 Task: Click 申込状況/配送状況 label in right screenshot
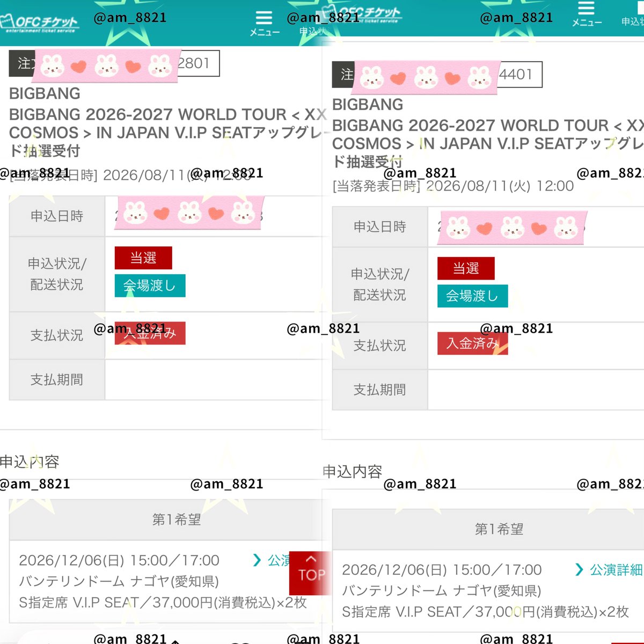pos(380,284)
